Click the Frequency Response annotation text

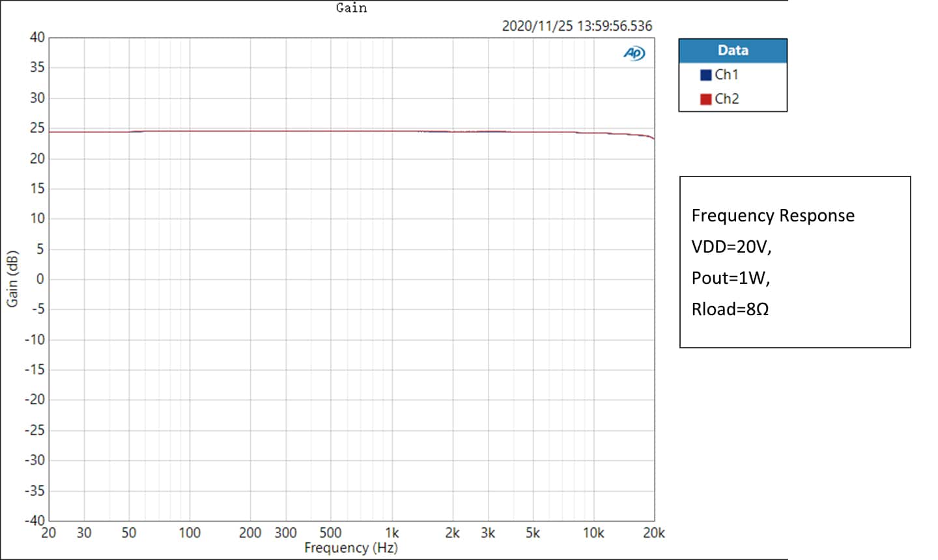click(x=773, y=216)
